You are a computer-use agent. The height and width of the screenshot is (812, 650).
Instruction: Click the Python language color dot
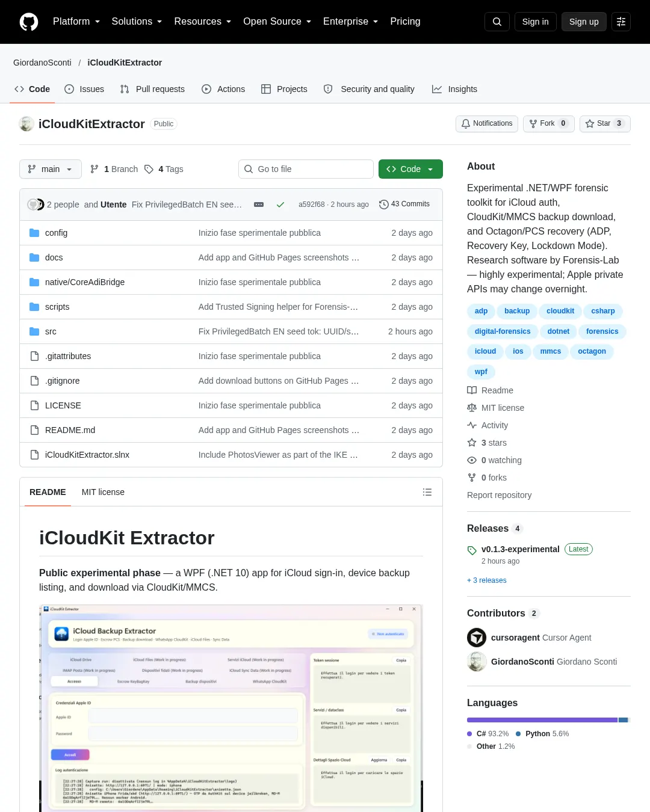coord(518,734)
